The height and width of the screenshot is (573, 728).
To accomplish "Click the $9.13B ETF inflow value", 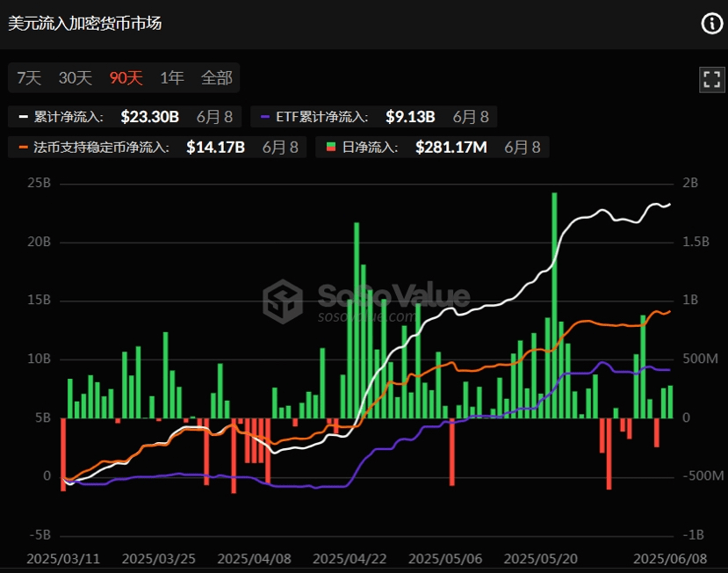I will click(410, 117).
